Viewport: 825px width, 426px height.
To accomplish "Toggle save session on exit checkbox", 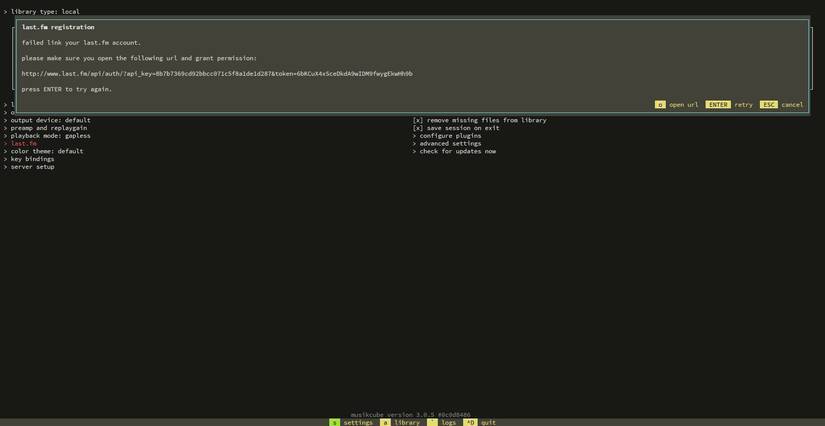I will 456,128.
